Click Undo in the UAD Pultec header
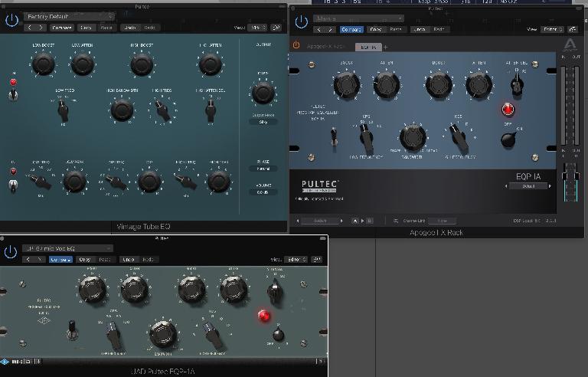 (x=129, y=260)
